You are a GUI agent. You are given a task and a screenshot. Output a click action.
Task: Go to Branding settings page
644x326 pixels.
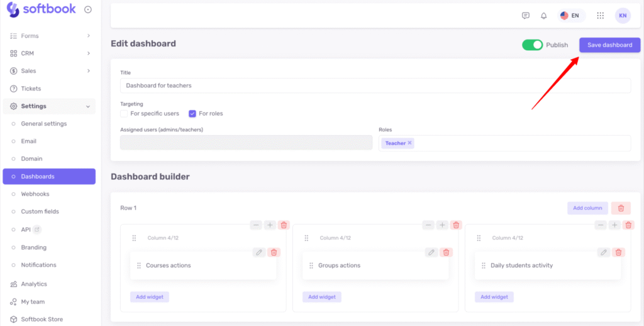click(33, 247)
